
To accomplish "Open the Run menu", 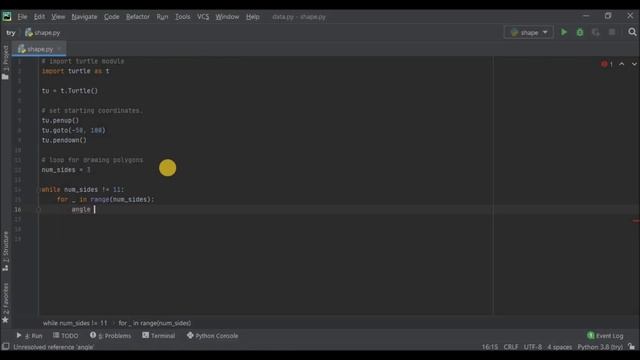I will (x=162, y=17).
